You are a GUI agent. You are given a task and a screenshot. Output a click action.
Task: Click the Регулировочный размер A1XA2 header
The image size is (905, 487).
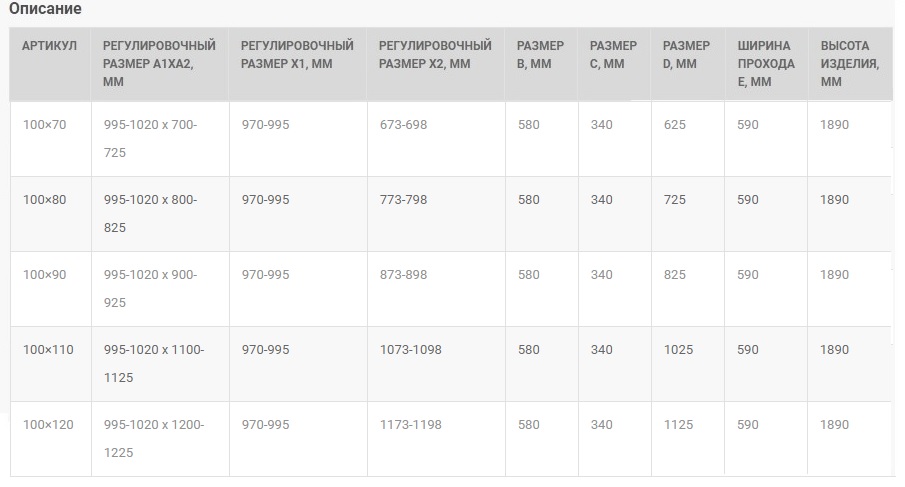coord(159,63)
